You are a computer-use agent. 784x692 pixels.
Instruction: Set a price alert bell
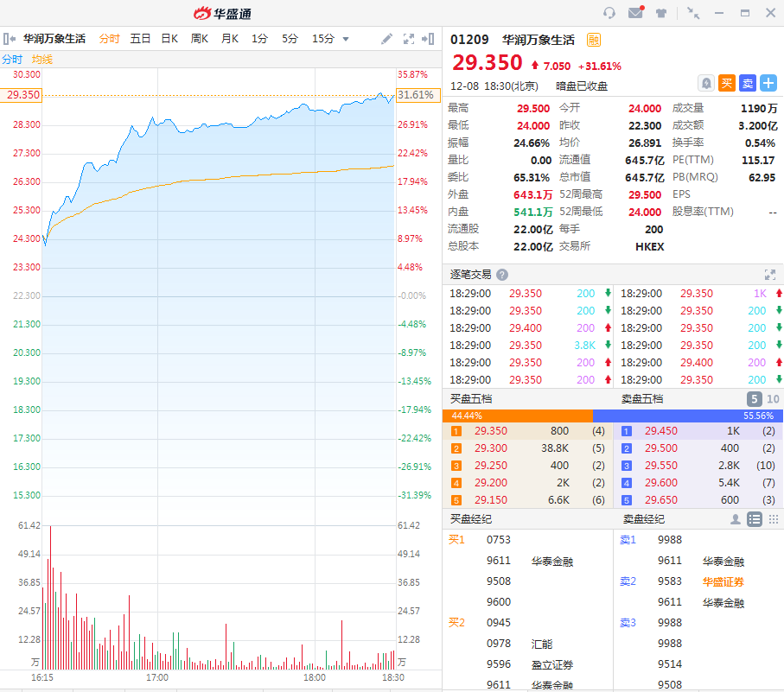[x=706, y=84]
